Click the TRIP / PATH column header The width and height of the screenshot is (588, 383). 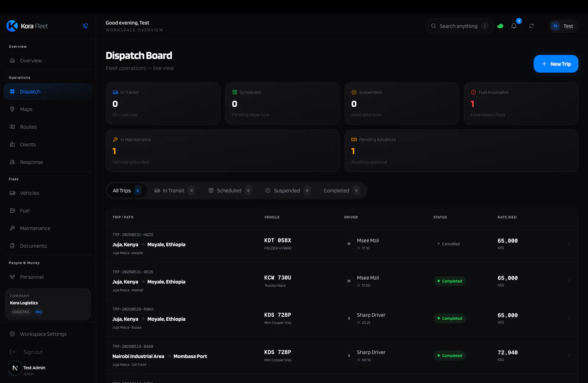pos(123,217)
